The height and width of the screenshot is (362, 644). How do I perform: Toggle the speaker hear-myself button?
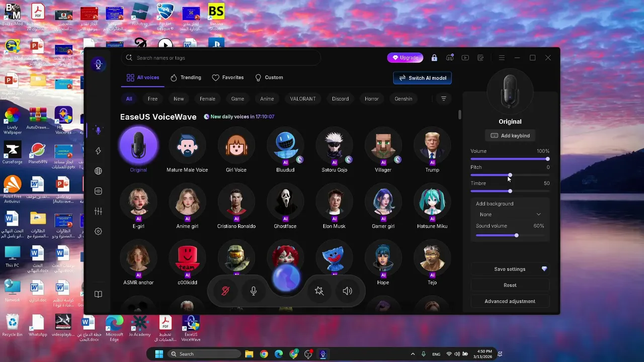[x=347, y=291]
